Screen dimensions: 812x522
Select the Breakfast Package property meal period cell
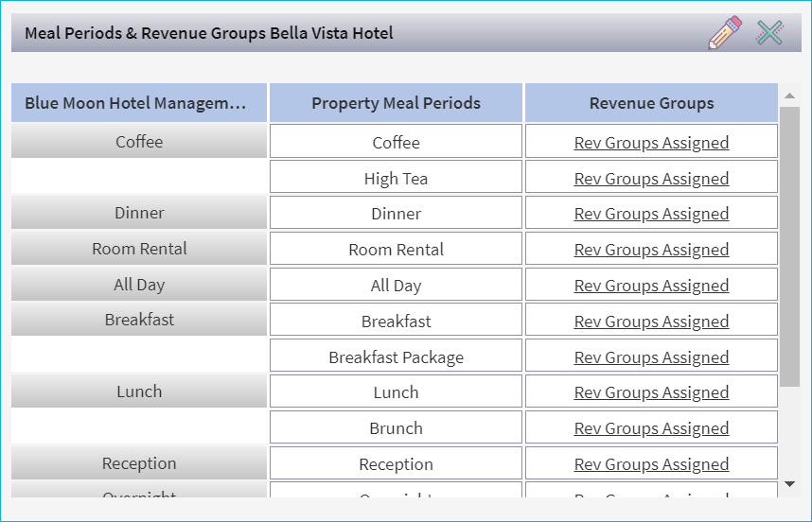point(396,357)
